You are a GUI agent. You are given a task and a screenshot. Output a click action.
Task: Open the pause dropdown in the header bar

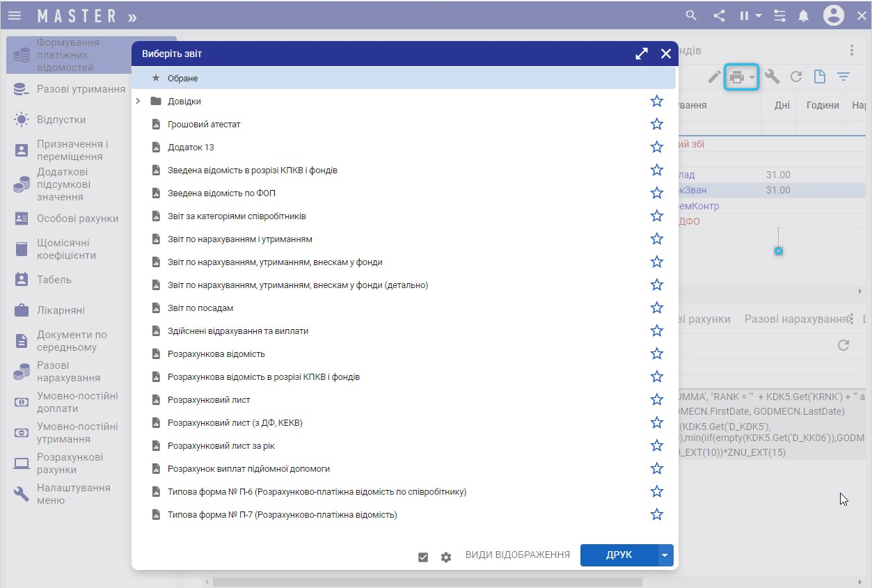[x=750, y=15]
